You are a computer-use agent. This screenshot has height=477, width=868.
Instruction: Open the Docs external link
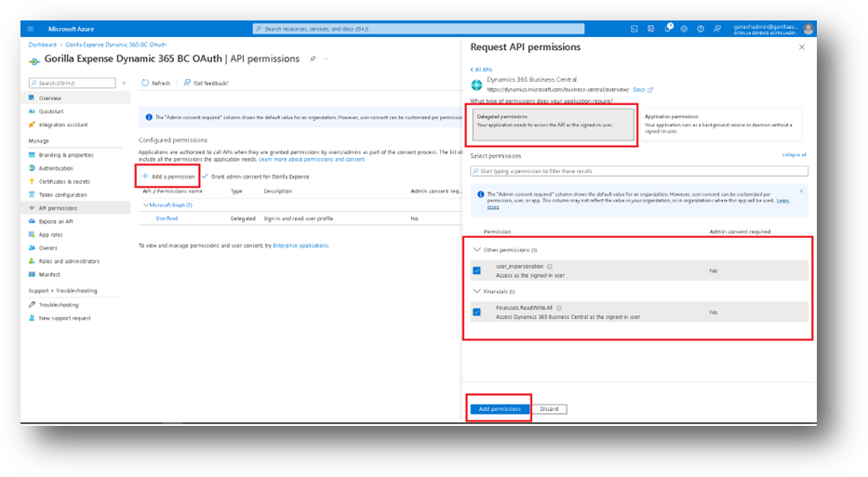click(643, 89)
